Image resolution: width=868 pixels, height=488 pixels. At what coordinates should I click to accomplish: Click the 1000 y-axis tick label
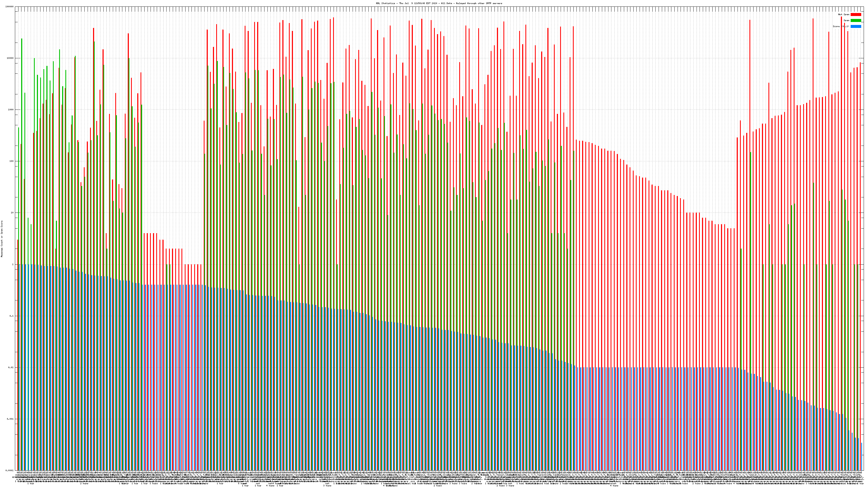pyautogui.click(x=11, y=110)
